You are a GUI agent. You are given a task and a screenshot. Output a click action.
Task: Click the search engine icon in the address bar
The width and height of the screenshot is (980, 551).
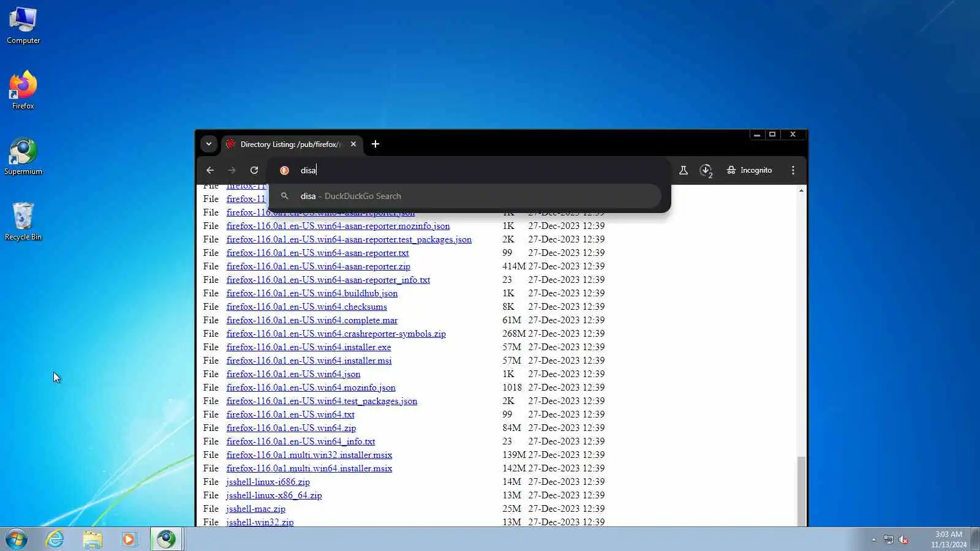pyautogui.click(x=284, y=170)
